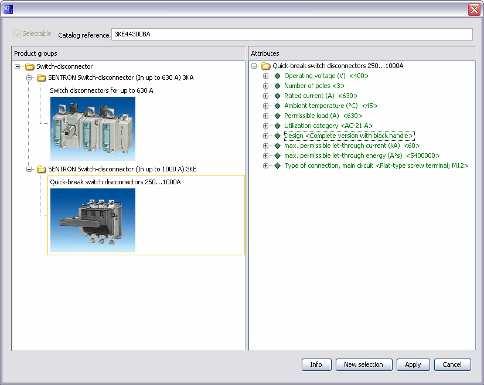Screen dimensions: 484x385
Task: Click folder icon of SENTRON up to 630 A
Action: tap(41, 78)
